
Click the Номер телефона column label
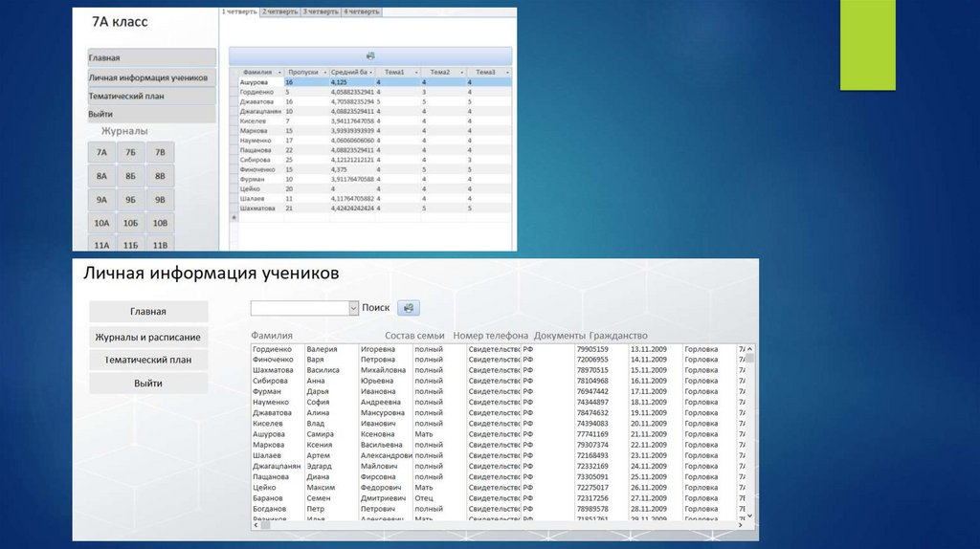pos(491,336)
